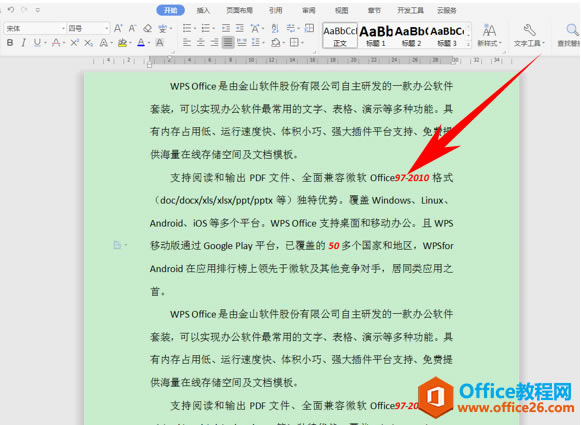The width and height of the screenshot is (581, 425).
Task: Expand the highlight color arrow
Action: pos(130,43)
